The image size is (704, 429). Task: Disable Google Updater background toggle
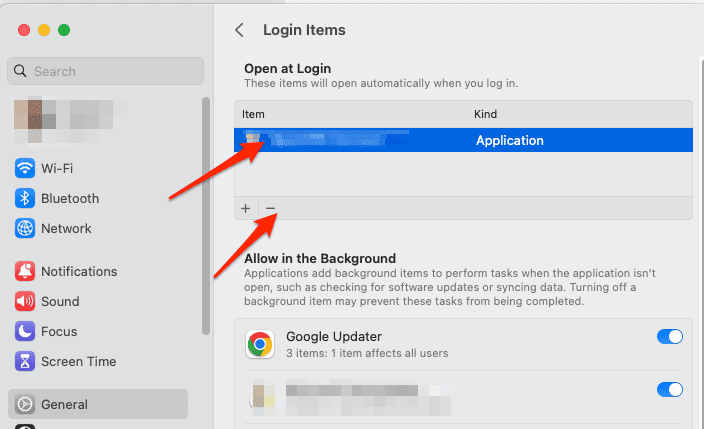coord(669,337)
